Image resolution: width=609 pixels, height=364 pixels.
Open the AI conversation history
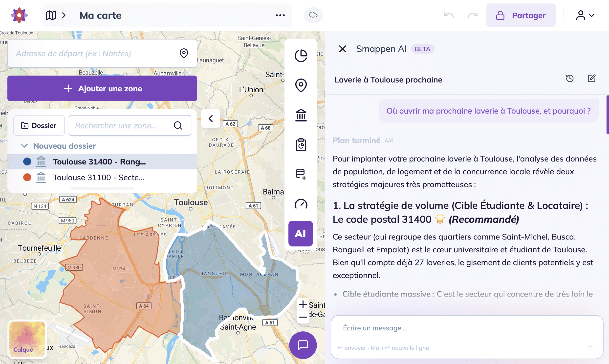pos(570,79)
